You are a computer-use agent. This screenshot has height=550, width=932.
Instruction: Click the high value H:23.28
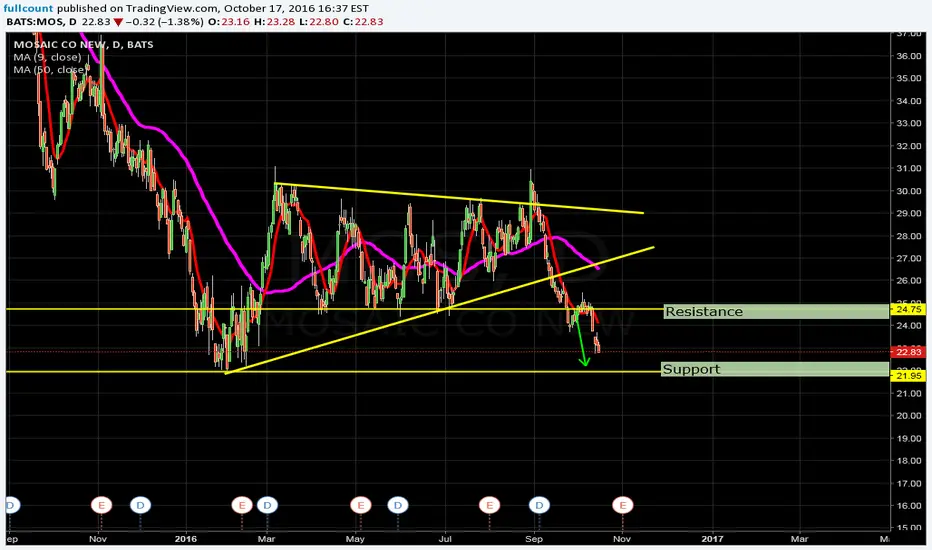point(273,22)
